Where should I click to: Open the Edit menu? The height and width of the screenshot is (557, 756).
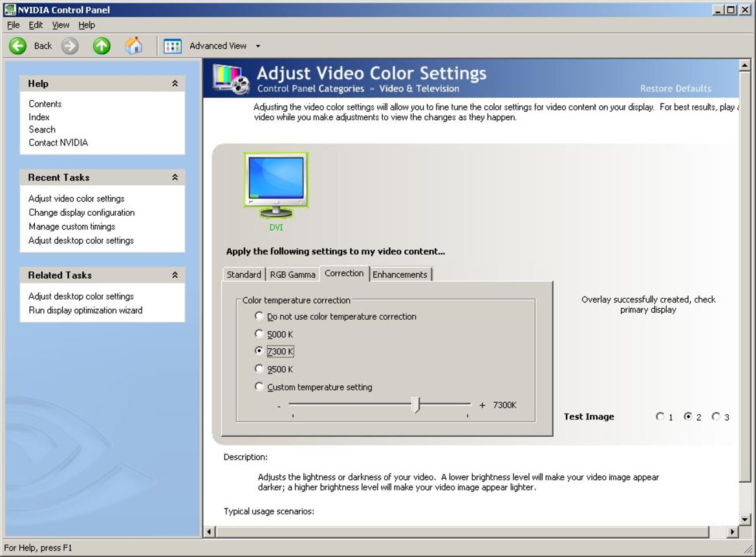(x=36, y=25)
